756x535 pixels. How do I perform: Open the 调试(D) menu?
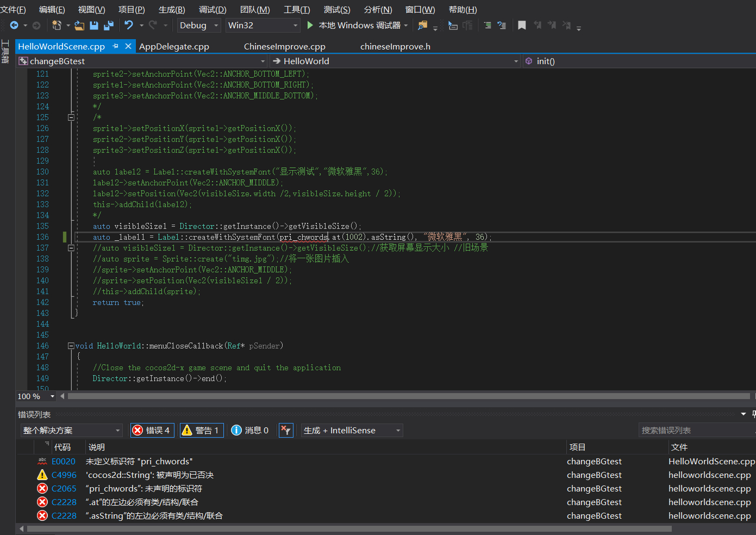(x=213, y=10)
